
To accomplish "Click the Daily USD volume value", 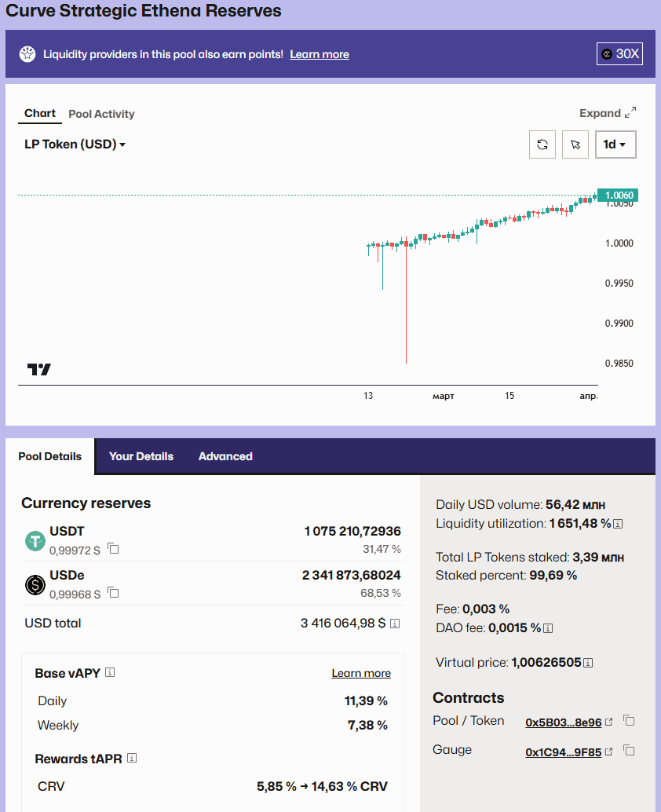I will coord(575,504).
